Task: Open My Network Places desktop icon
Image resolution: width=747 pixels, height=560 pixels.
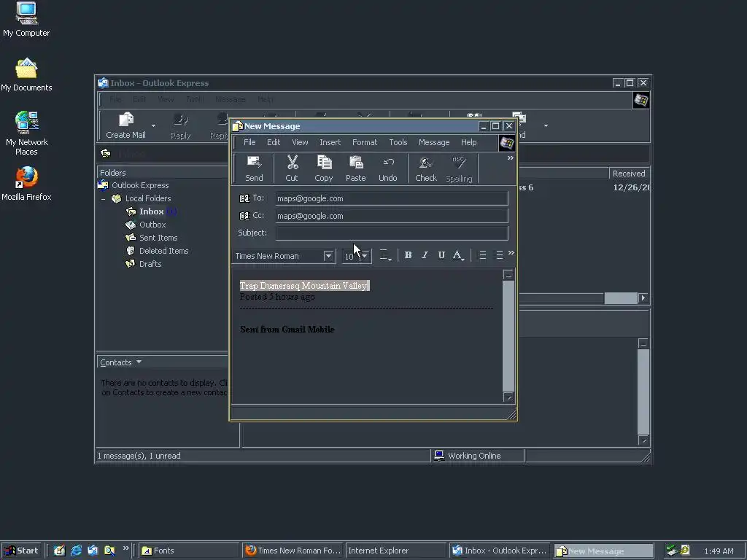Action: pyautogui.click(x=26, y=134)
